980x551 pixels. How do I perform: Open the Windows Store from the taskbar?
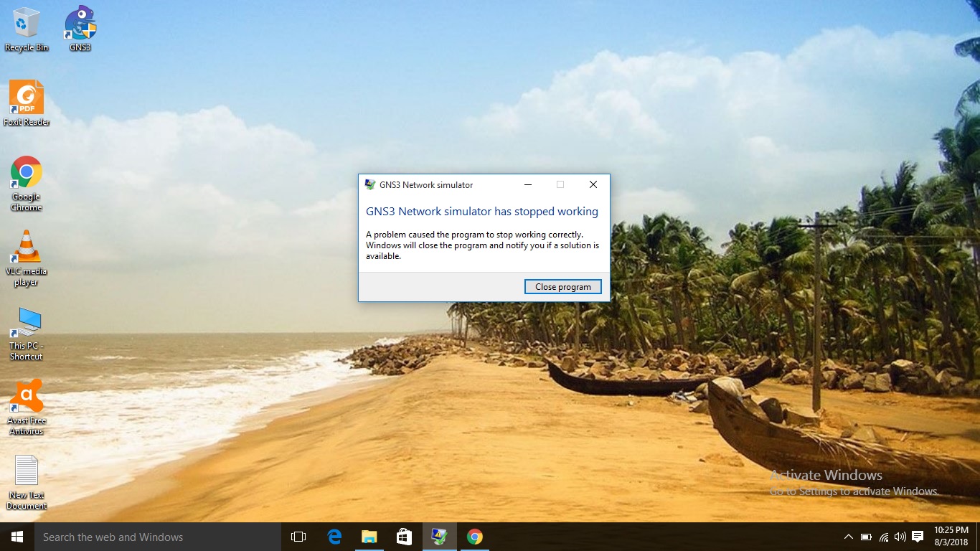[405, 537]
